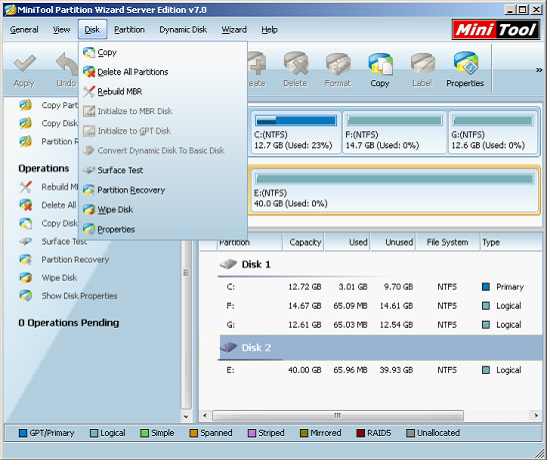Close the open Disk menu

(92, 30)
